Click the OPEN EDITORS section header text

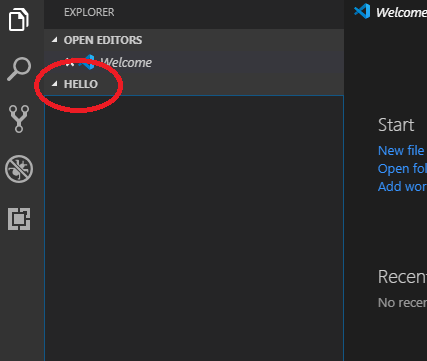pyautogui.click(x=103, y=40)
